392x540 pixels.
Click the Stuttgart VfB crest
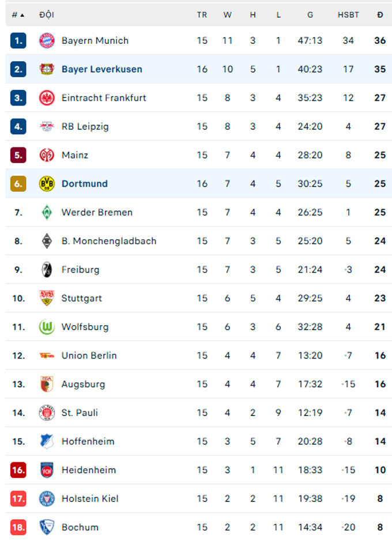tap(47, 299)
